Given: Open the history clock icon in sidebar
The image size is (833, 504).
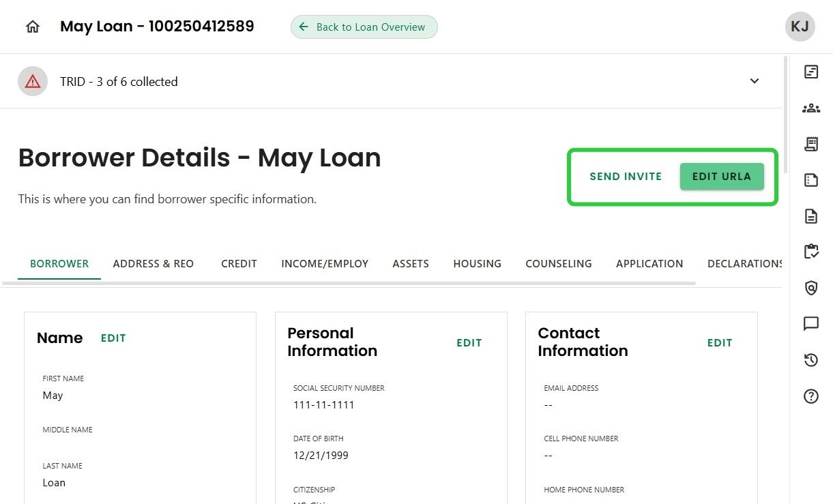Looking at the screenshot, I should tap(810, 360).
